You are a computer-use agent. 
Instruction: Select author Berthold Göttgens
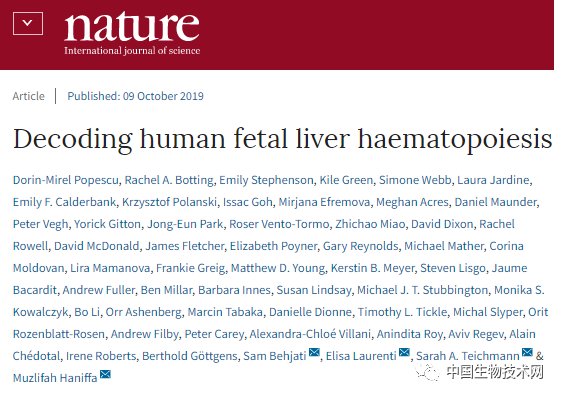tap(190, 356)
